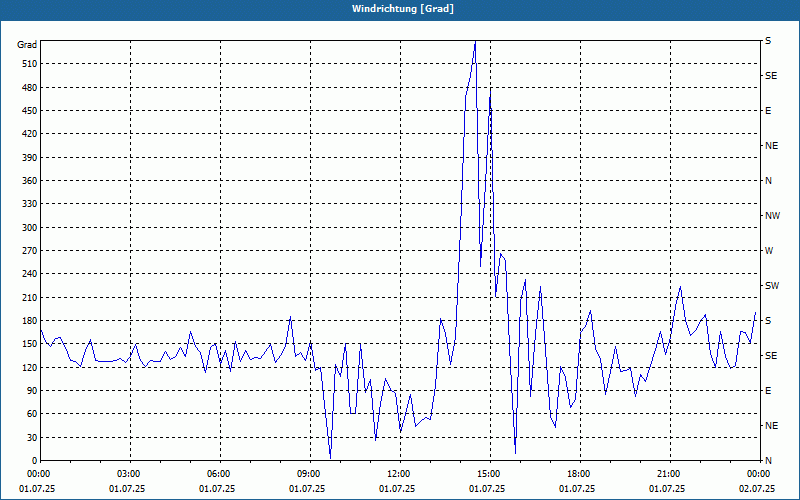Viewport: 800px width, 500px height.
Task: Select the y-axis value "330"
Action: pyautogui.click(x=30, y=204)
